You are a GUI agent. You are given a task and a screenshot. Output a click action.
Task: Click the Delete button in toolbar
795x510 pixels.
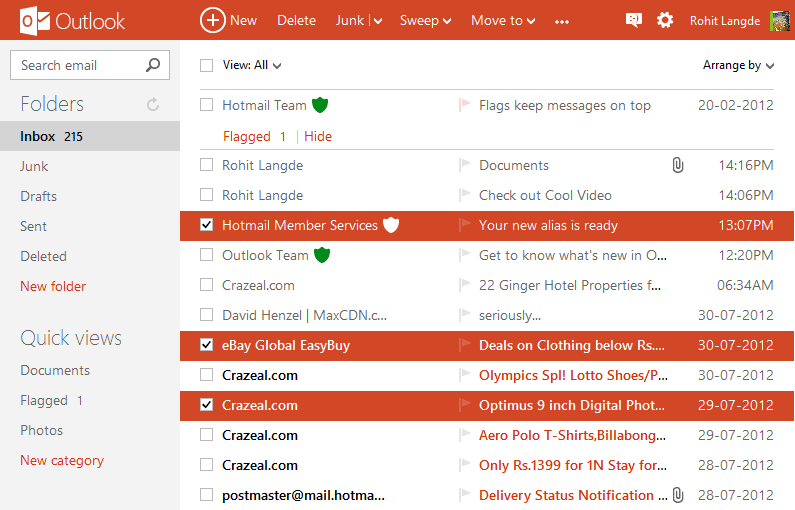(x=296, y=21)
